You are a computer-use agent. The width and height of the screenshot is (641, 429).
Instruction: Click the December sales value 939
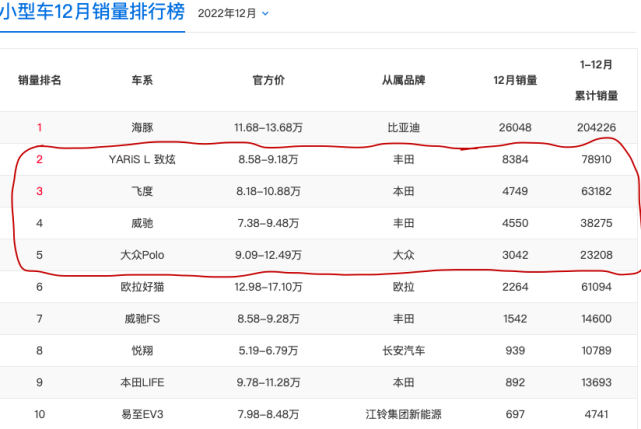[x=515, y=350]
